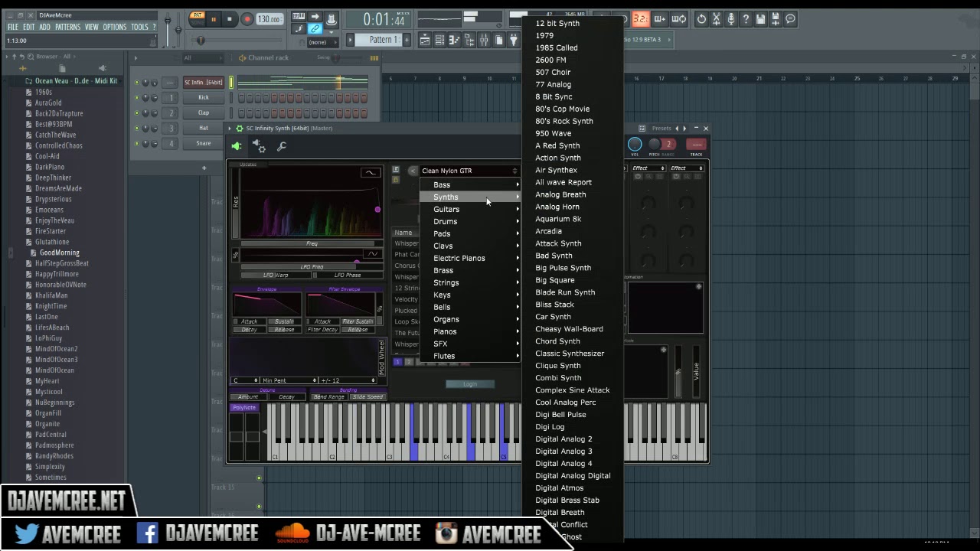The image size is (980, 551).
Task: Open the Min Pent scale dropdown
Action: coord(289,380)
